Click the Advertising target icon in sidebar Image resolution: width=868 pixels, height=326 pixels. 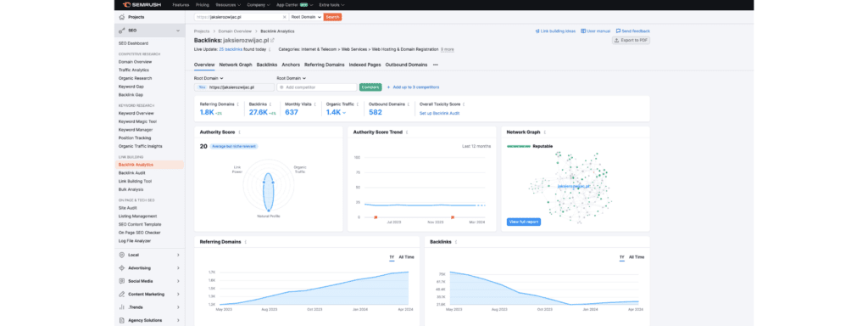[122, 267]
